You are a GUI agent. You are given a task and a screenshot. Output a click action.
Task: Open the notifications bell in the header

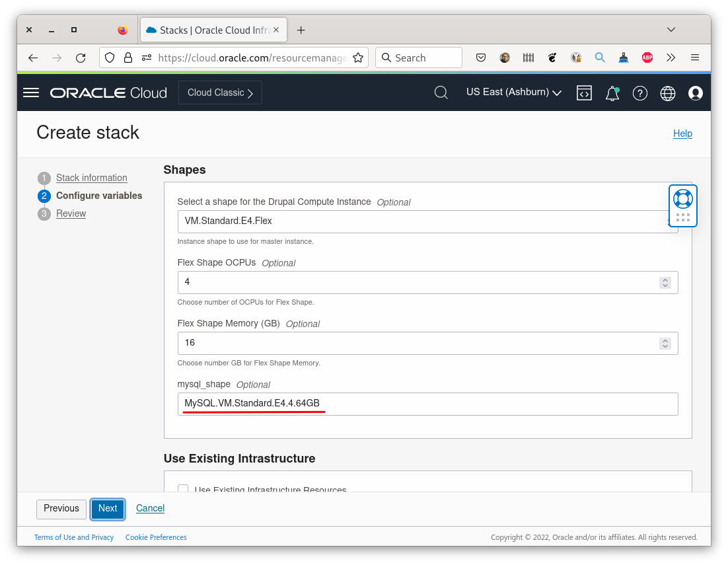coord(612,93)
